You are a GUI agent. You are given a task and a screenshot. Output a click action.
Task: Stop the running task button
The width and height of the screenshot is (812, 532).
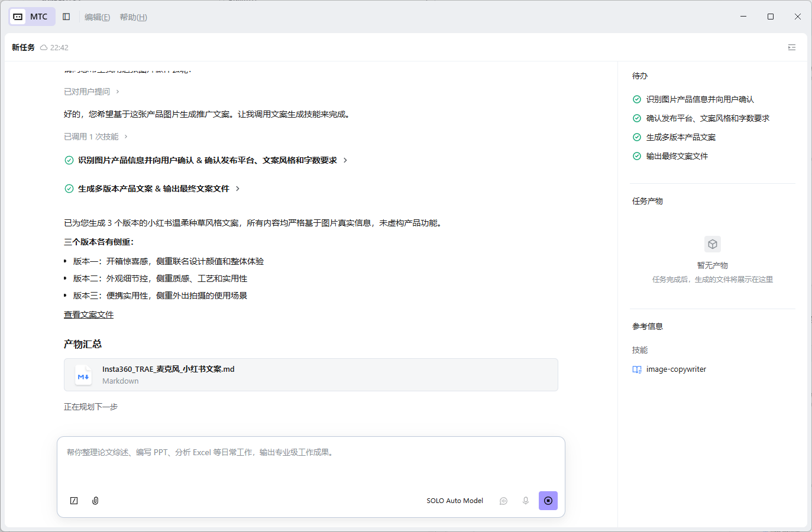tap(548, 501)
